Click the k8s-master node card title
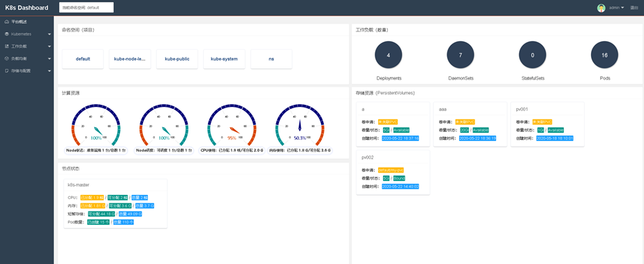Screen dimensions: 644x264 point(78,185)
